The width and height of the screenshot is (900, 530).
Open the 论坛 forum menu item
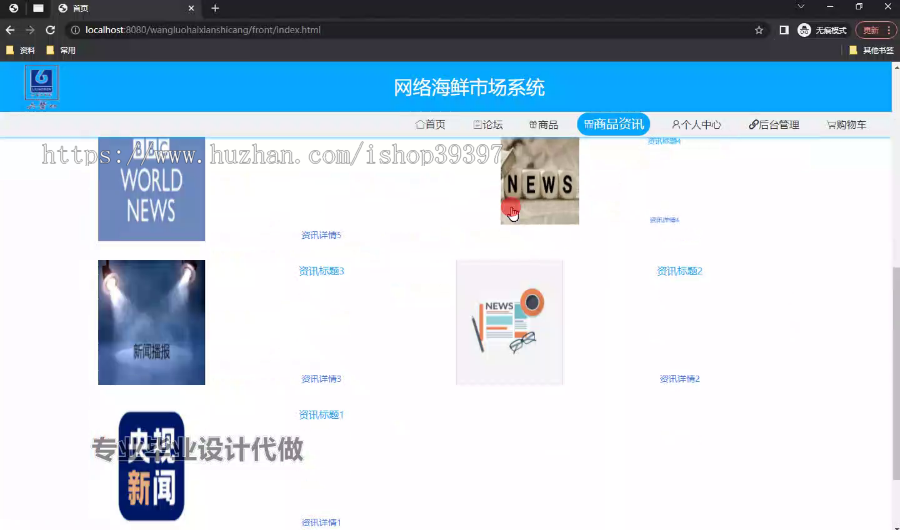pos(488,125)
